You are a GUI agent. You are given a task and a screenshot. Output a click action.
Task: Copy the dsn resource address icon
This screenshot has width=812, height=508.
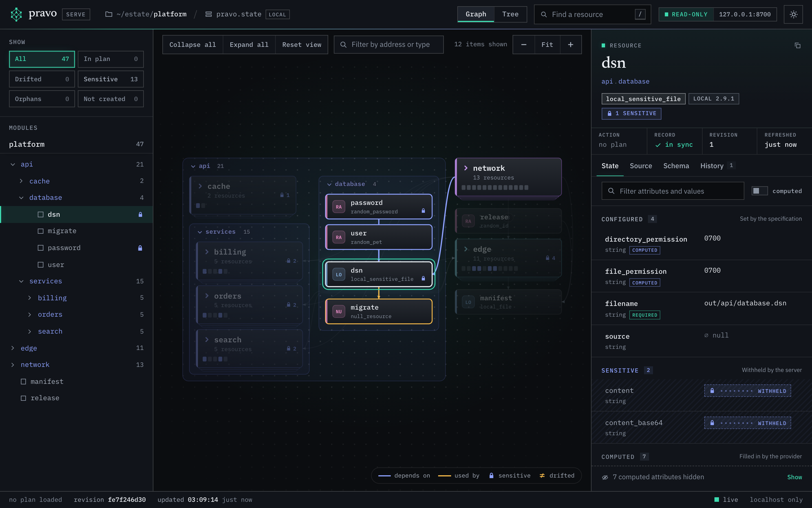798,45
